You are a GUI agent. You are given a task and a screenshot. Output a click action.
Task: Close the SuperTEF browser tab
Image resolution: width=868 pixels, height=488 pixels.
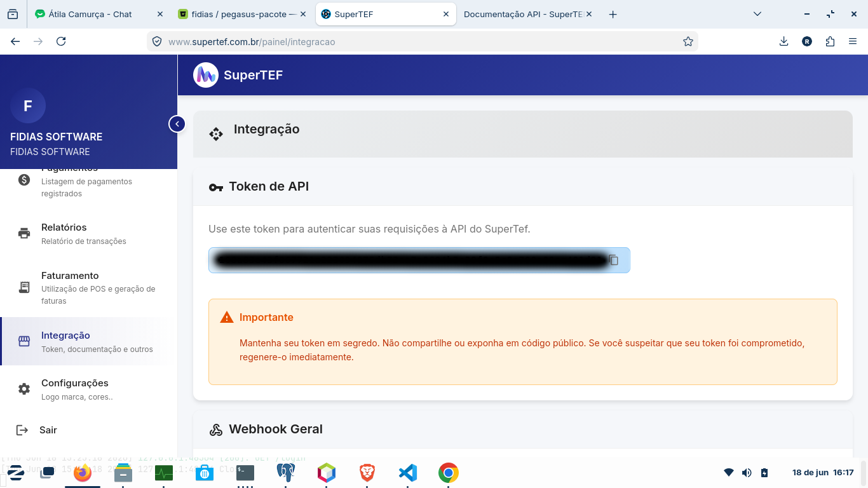click(446, 14)
